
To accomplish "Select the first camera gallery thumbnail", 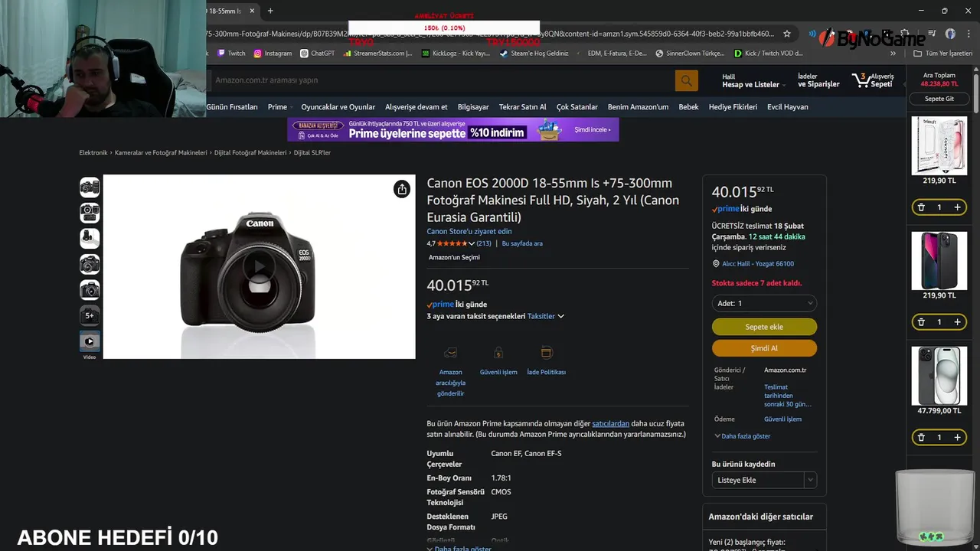I will (90, 187).
